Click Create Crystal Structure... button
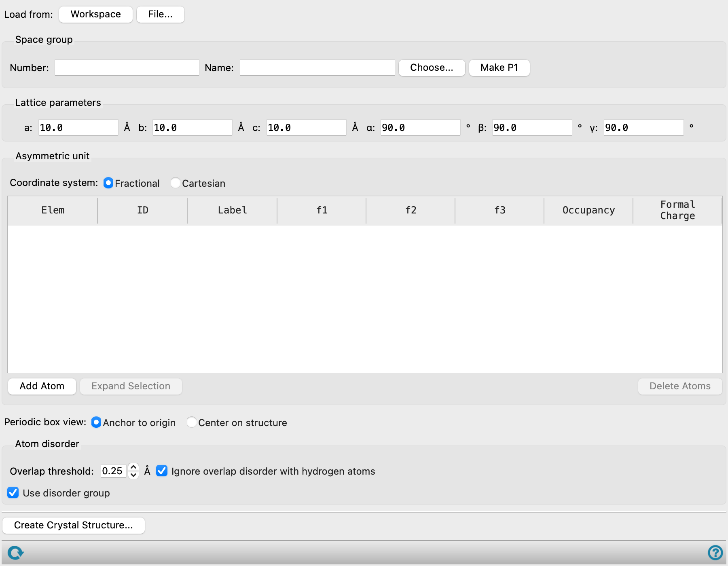728x566 pixels. pos(74,525)
